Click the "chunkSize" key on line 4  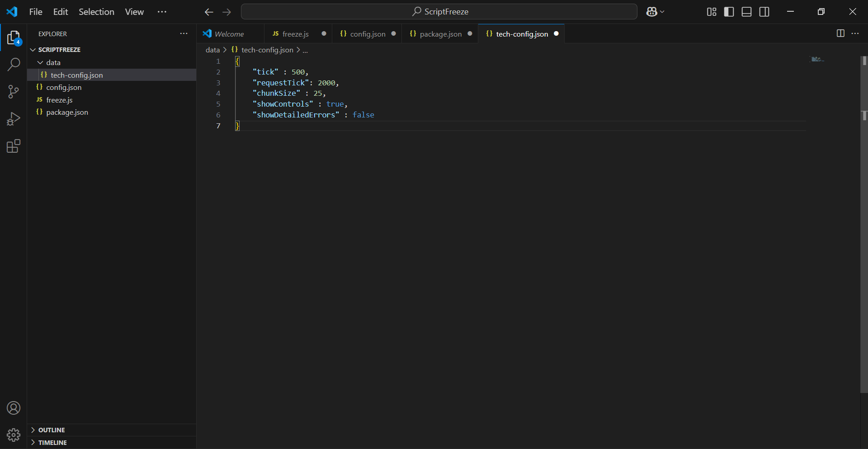(276, 93)
